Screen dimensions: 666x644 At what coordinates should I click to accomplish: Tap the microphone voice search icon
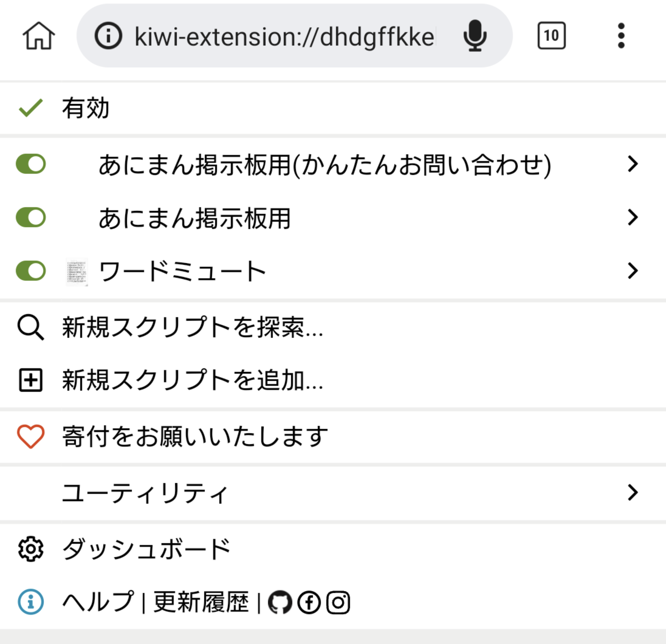475,36
